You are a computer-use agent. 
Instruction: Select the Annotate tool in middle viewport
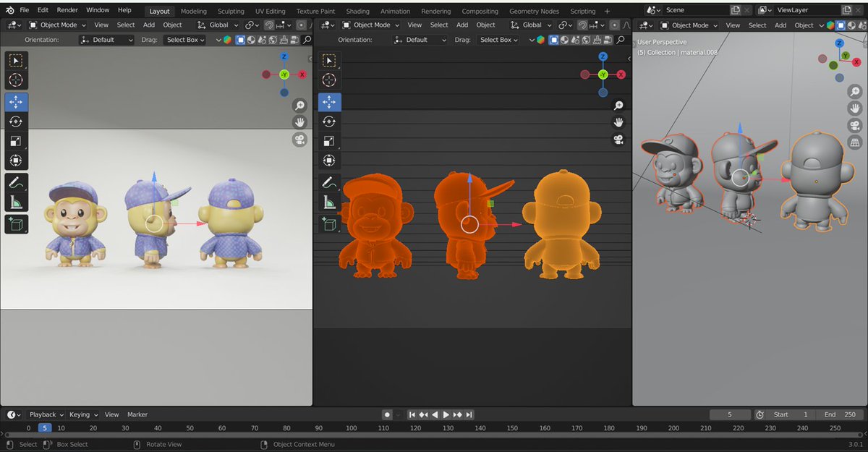click(329, 182)
